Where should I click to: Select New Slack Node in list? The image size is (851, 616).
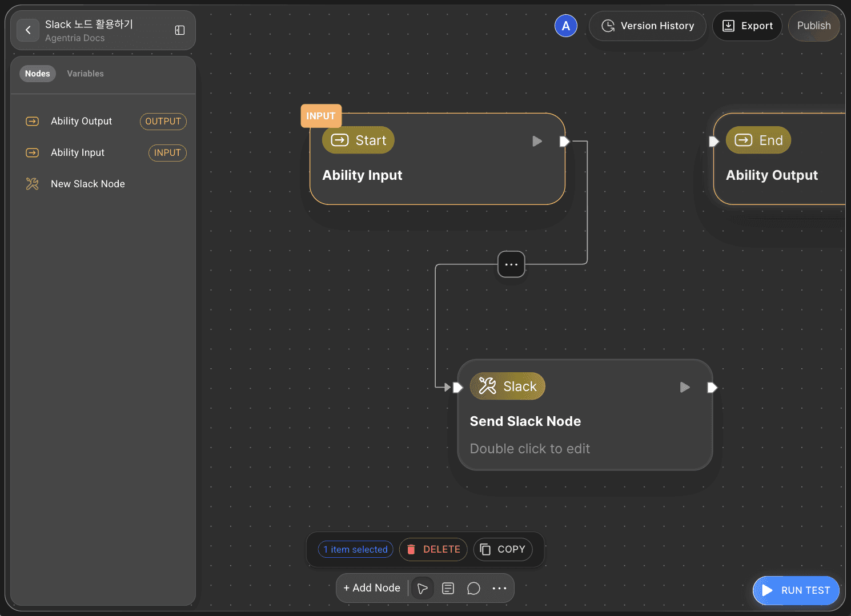[88, 184]
